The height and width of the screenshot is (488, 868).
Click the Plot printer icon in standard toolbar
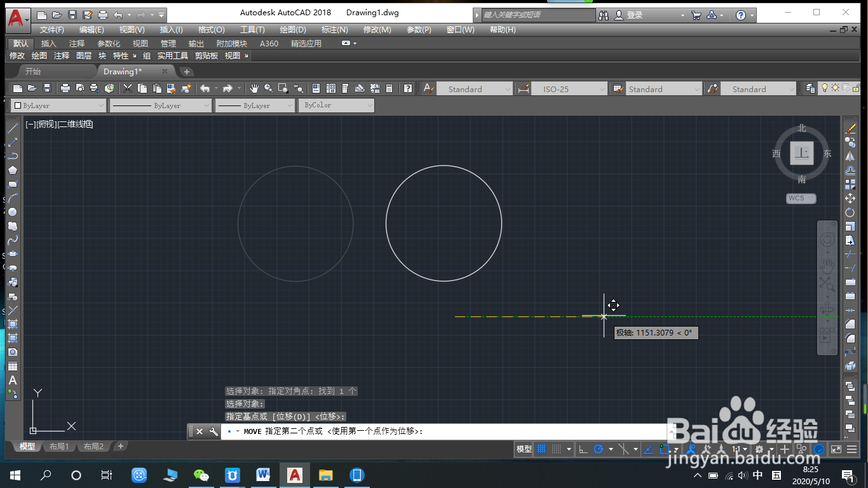pos(65,88)
